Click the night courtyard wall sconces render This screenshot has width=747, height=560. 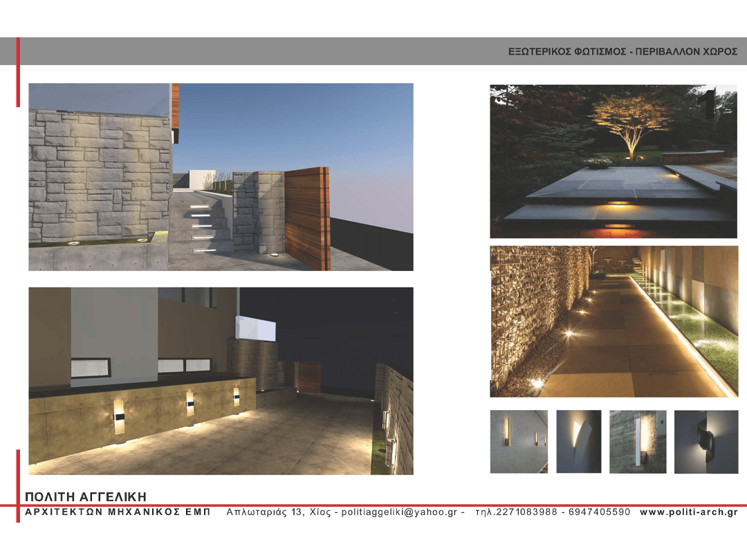(221, 381)
